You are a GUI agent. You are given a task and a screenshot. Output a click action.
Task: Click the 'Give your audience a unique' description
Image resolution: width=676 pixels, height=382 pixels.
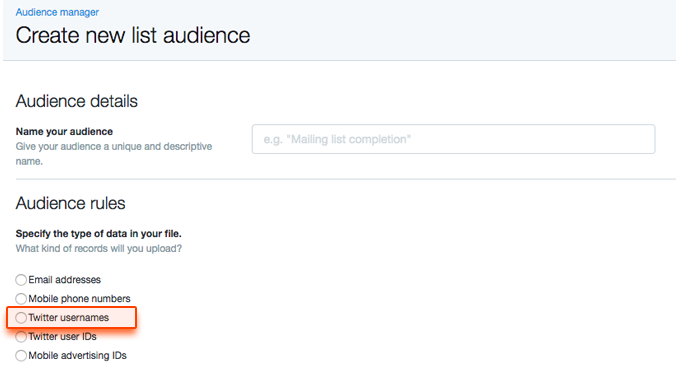[114, 153]
